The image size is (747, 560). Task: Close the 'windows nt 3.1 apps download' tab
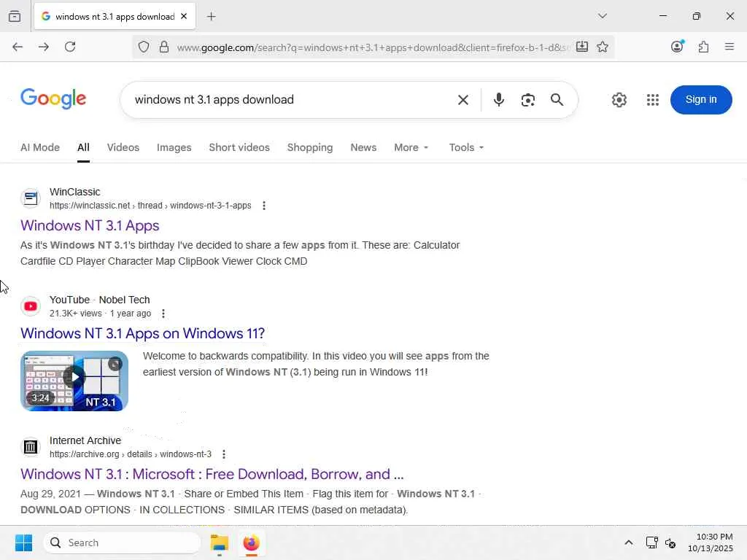tap(184, 16)
